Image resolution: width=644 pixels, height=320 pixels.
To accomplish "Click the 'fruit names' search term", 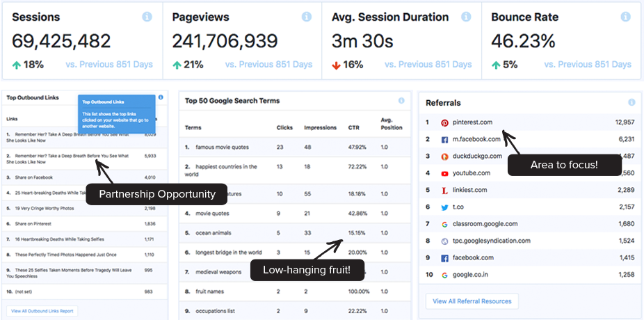I will (209, 291).
